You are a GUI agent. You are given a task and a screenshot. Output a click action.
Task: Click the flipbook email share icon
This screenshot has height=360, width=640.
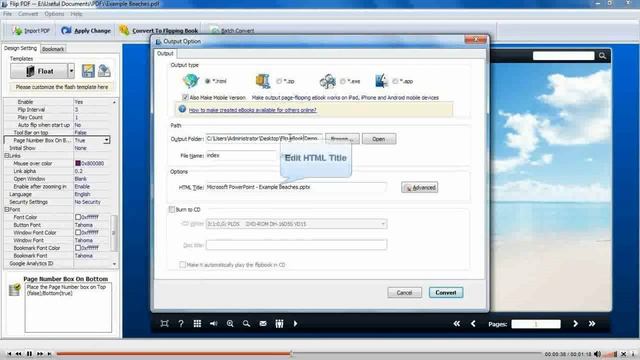point(263,324)
